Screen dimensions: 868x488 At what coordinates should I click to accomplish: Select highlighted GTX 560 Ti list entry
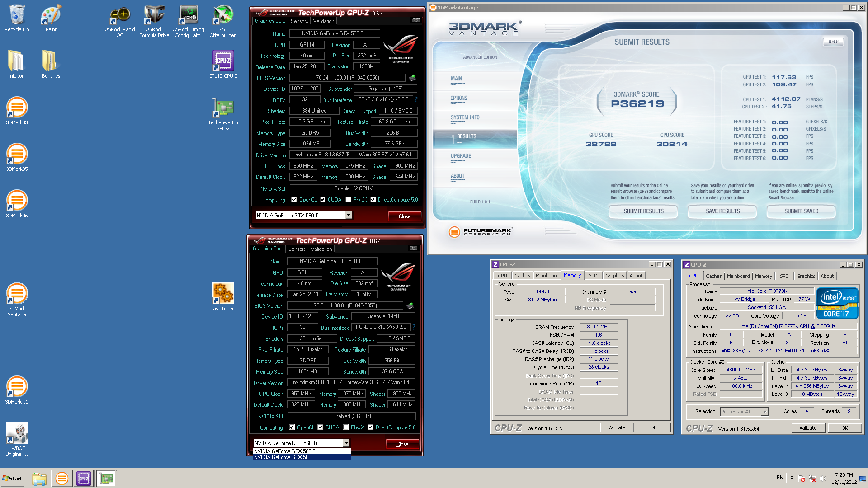302,457
